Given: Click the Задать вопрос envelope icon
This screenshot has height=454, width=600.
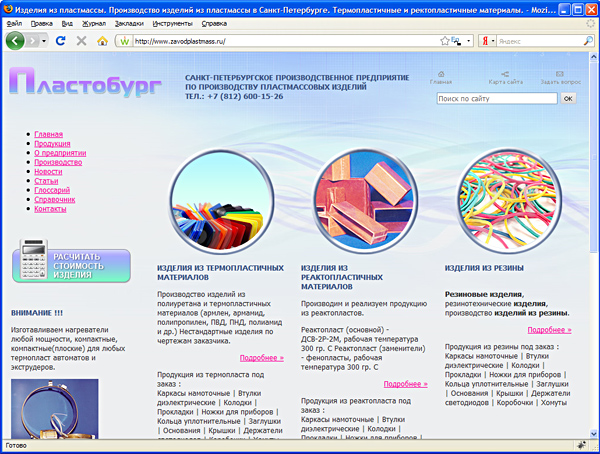Looking at the screenshot, I should pos(560,74).
